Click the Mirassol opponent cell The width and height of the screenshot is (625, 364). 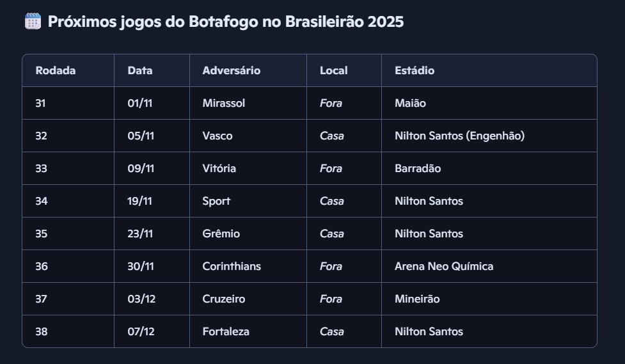tap(223, 103)
